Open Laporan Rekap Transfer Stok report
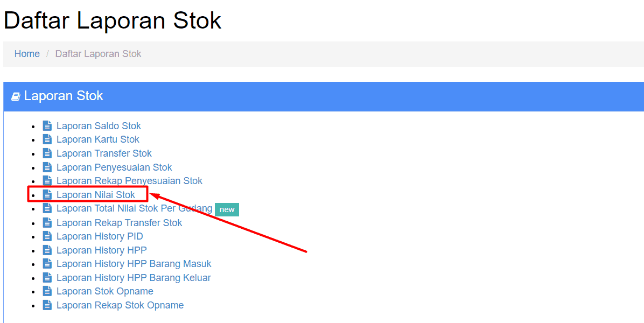 click(x=119, y=223)
